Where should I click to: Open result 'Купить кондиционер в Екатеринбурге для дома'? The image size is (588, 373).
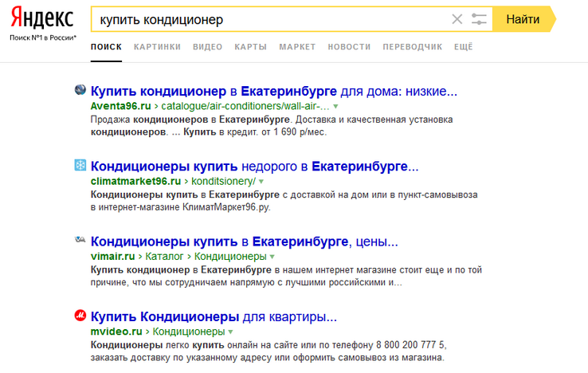point(274,91)
